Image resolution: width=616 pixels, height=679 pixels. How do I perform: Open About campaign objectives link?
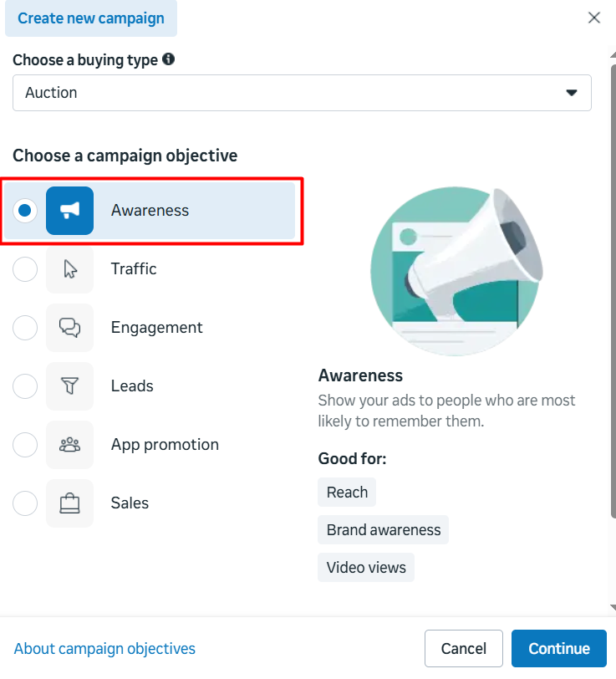[x=104, y=649]
